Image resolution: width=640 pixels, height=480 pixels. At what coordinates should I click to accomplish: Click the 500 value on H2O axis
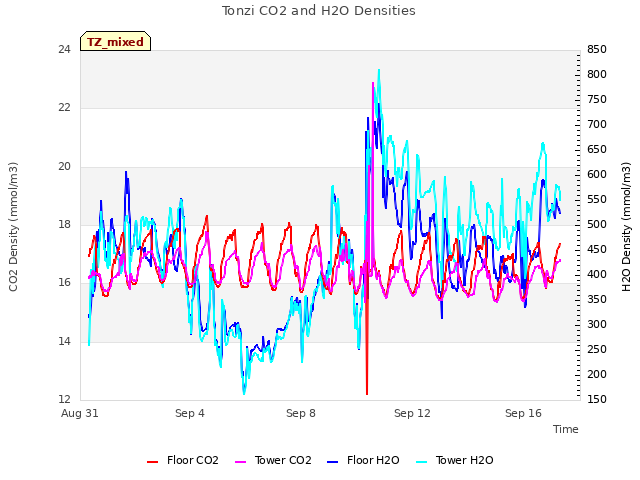597,224
